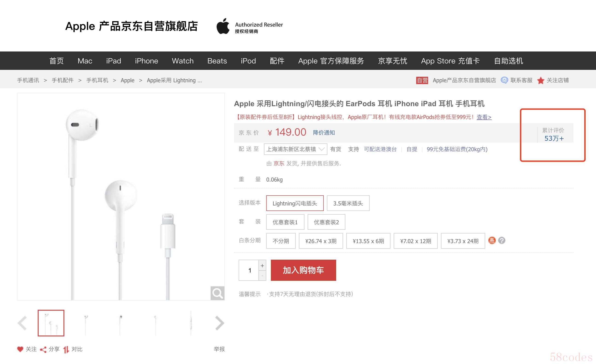Select fifth product thumbnail
Image resolution: width=596 pixels, height=364 pixels.
click(x=191, y=323)
